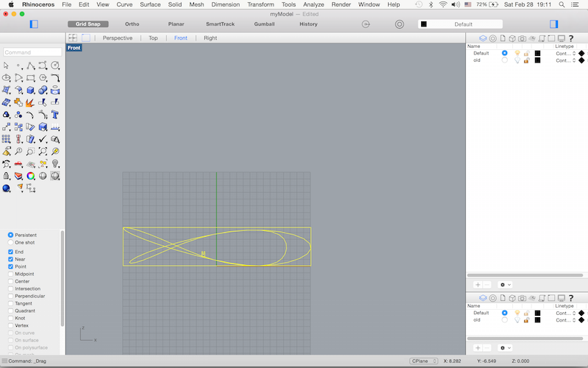Select the One shot radio button
Screen dimensions: 588x368
10,243
